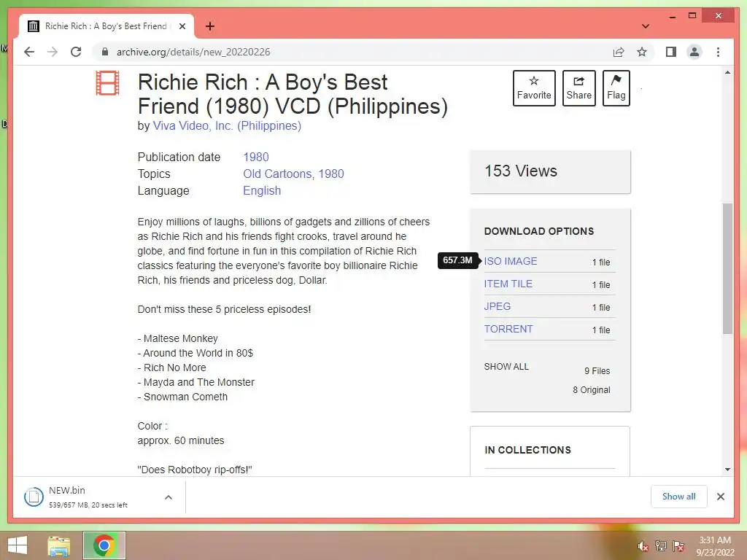Click the NEW.bin download file icon
The image size is (747, 560).
click(34, 497)
